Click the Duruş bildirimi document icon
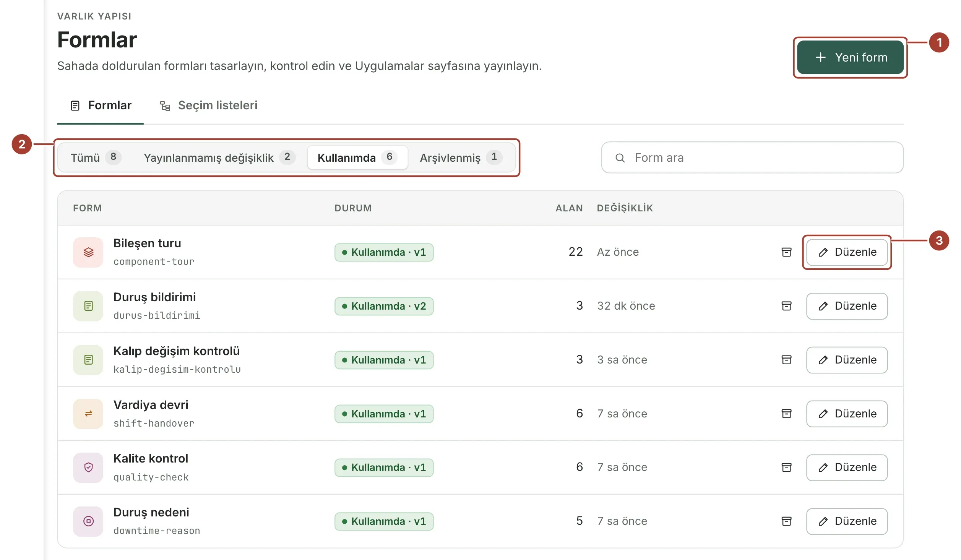 tap(88, 306)
